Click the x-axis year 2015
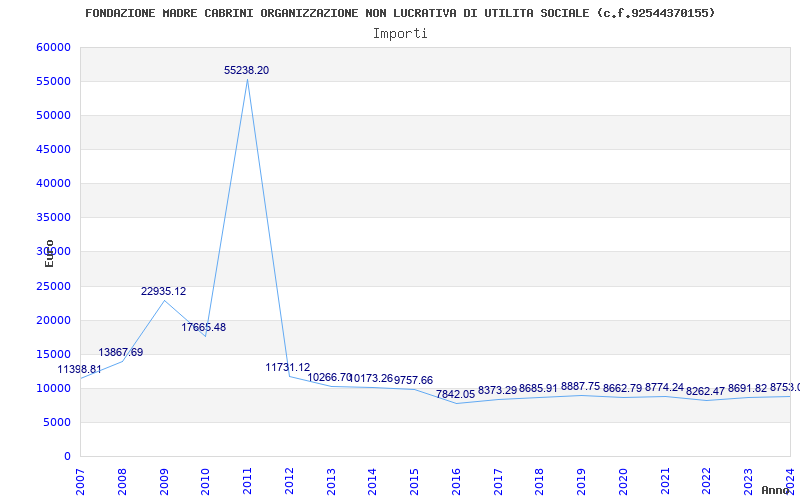Screen dimensions: 800x500 (x=414, y=482)
